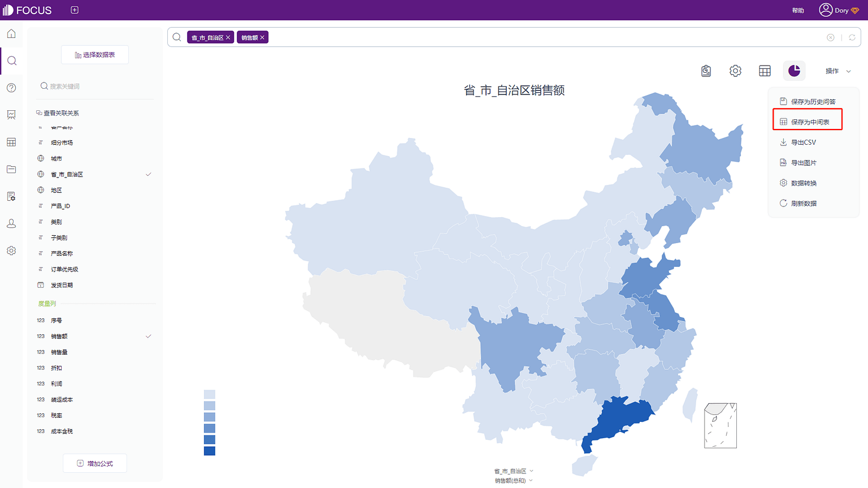868x488 pixels.
Task: Switch to table view icon
Action: coord(765,71)
